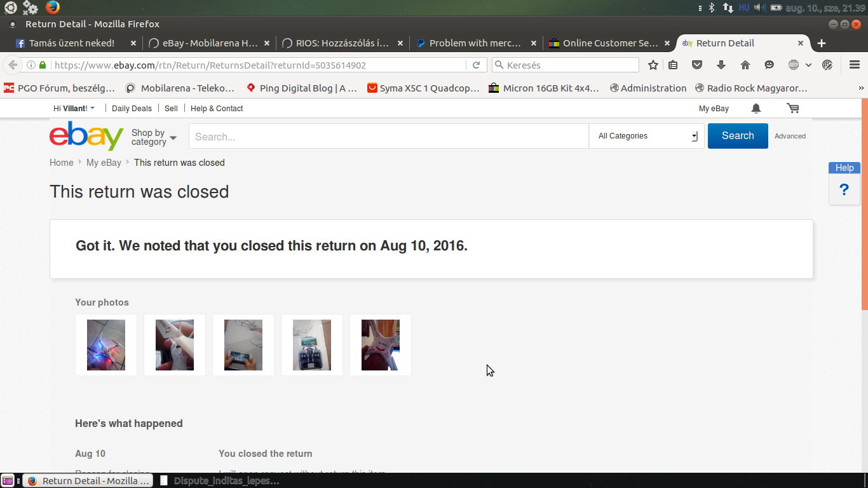Click the smiley chat icon in toolbar
868x488 pixels.
[x=769, y=65]
